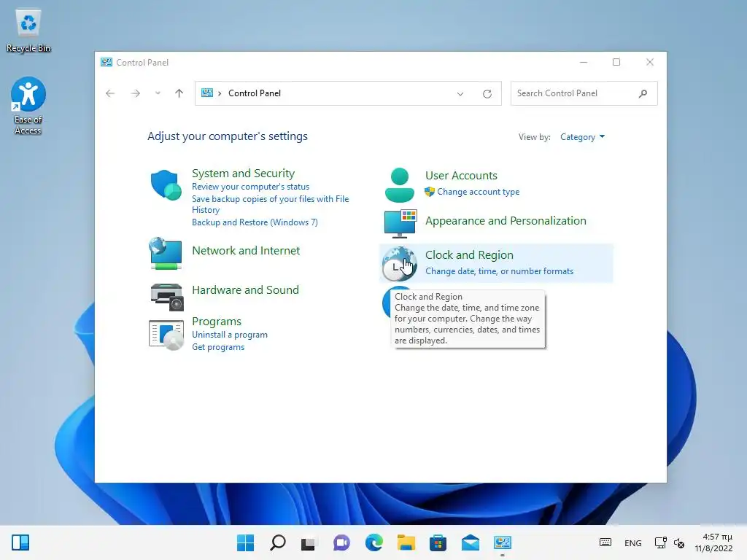Open Appearance and Personalization category

click(506, 221)
